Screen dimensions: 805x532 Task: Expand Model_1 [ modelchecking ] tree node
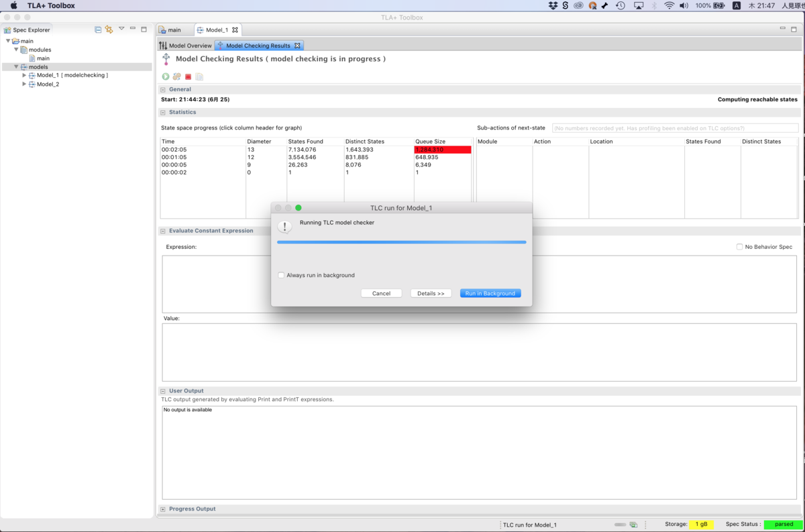point(24,75)
